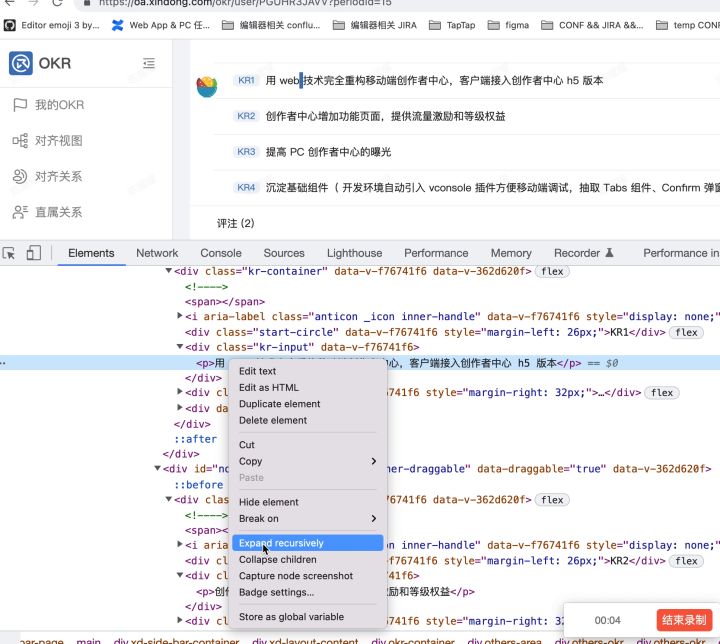Screen dimensions: 720x644
Task: Go to 直属关系 page
Action: point(58,212)
